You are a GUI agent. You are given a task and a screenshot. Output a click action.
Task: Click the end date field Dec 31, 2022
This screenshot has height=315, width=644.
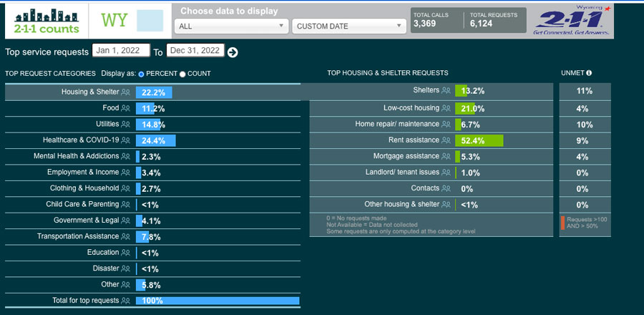[x=195, y=51]
